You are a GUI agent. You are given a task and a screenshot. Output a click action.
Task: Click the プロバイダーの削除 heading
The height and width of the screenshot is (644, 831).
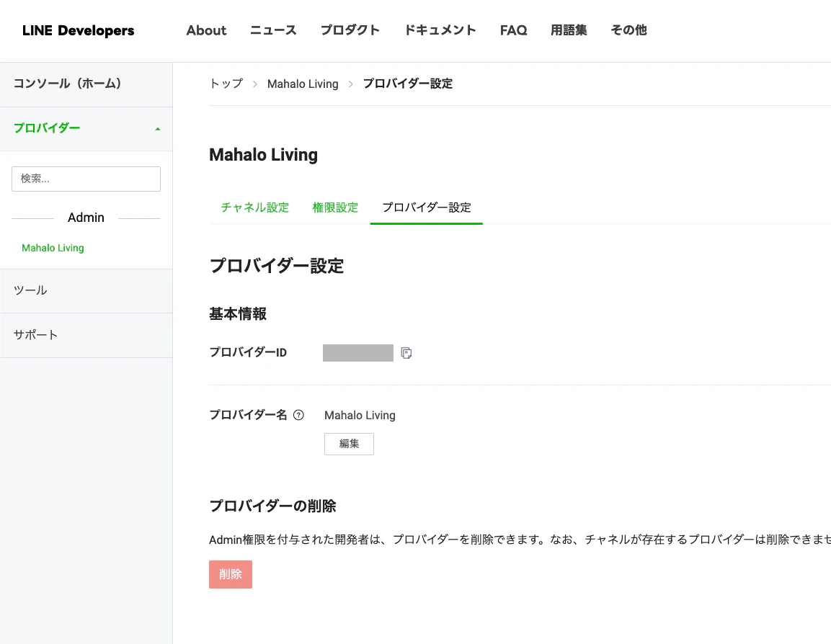coord(273,506)
